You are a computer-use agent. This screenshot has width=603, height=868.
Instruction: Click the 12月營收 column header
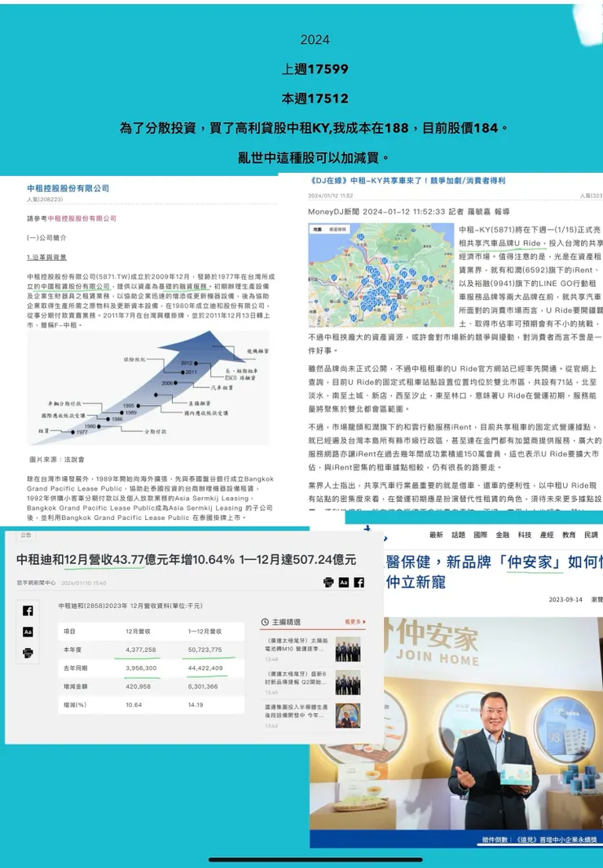point(138,632)
